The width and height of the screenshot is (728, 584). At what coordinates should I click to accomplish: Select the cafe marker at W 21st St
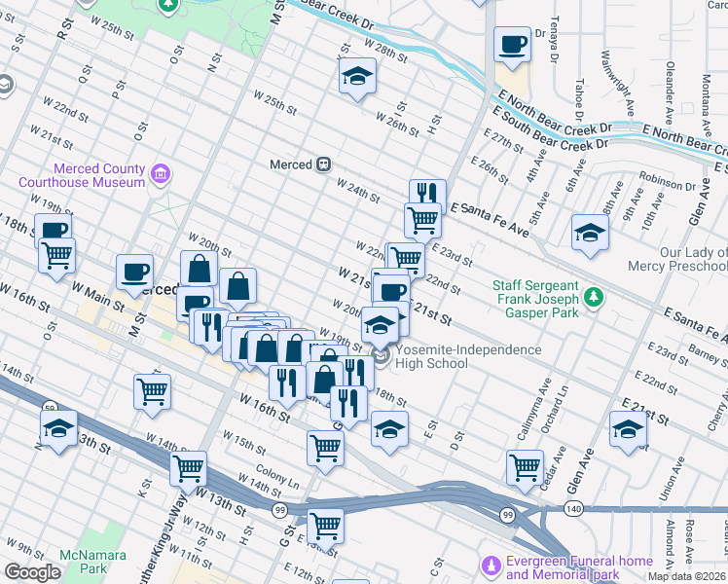392,288
